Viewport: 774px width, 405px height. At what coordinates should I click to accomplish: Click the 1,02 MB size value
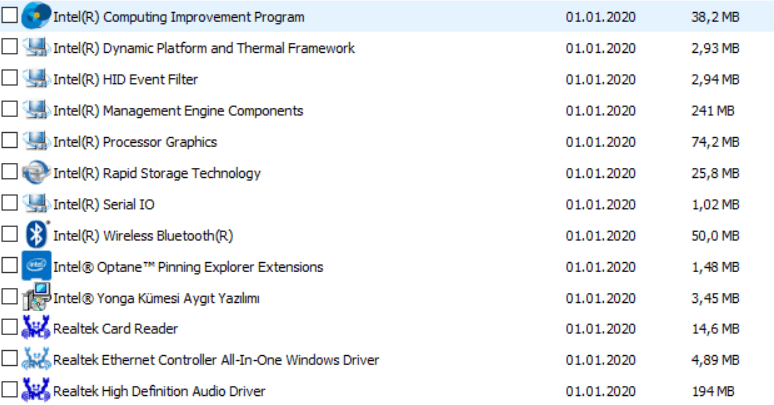pos(715,204)
